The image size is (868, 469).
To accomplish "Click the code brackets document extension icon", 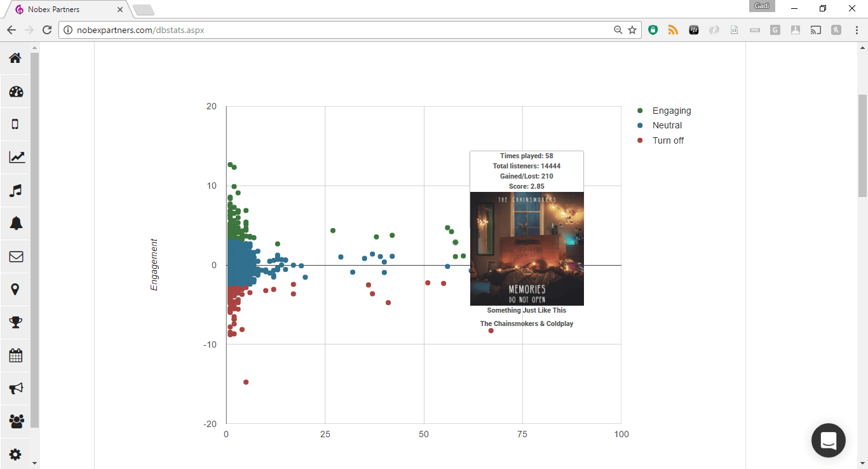I will 735,30.
